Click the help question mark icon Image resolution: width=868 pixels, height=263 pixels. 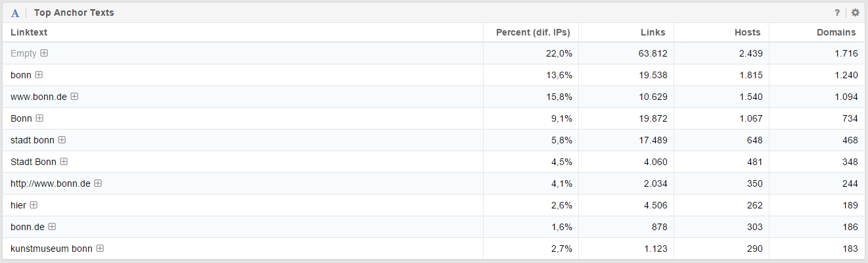point(837,12)
